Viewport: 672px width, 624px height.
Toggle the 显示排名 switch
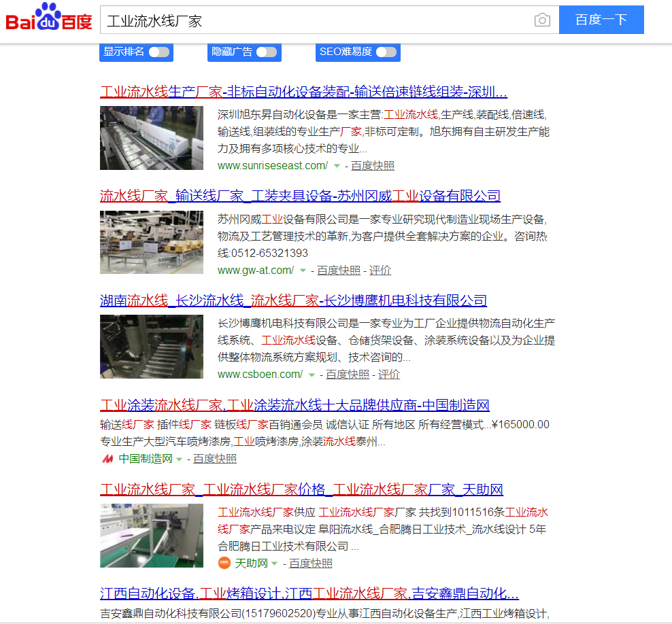[159, 52]
